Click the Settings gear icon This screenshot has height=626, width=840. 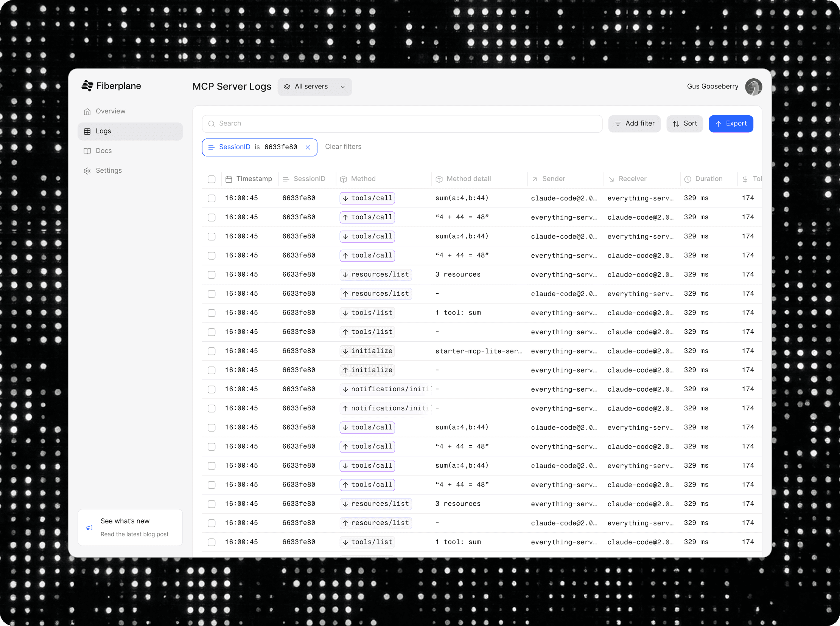pos(87,171)
